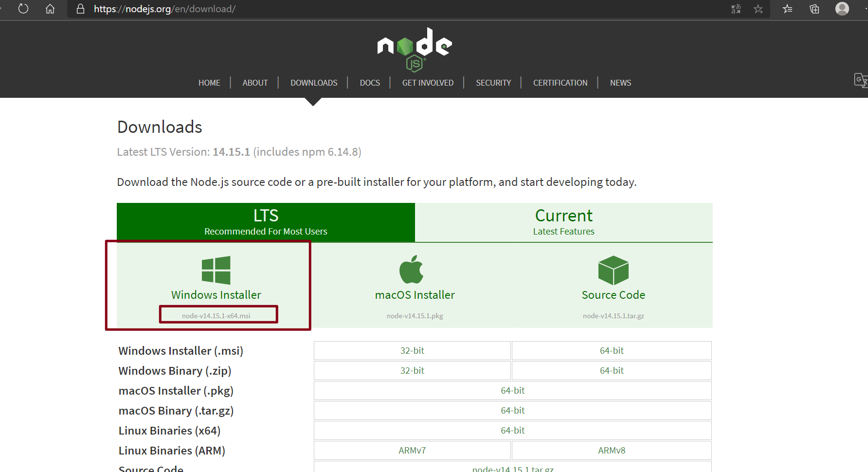
Task: Open the GET INVOLVED nav item
Action: [428, 83]
